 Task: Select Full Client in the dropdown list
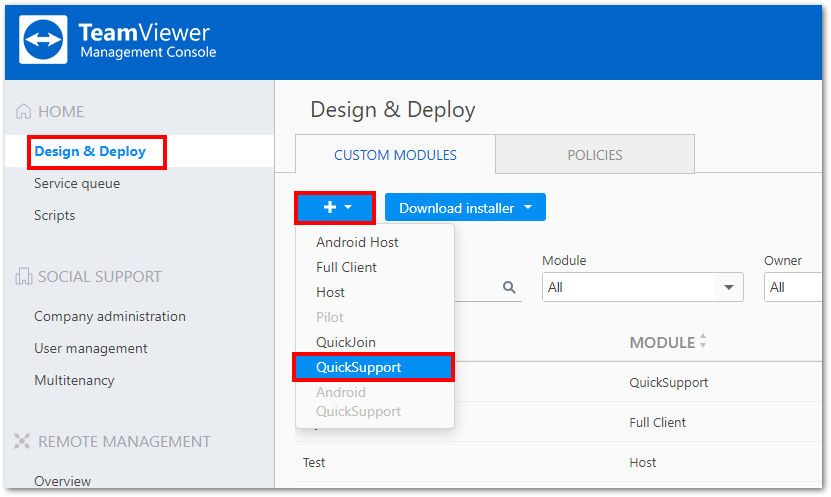point(346,267)
